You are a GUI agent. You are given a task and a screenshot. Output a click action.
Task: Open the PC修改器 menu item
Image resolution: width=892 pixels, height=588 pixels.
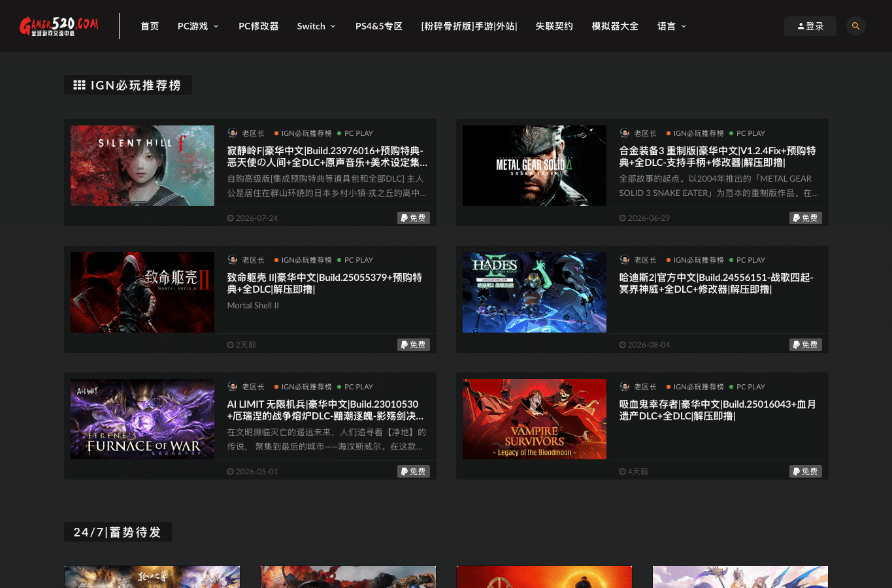click(x=259, y=26)
